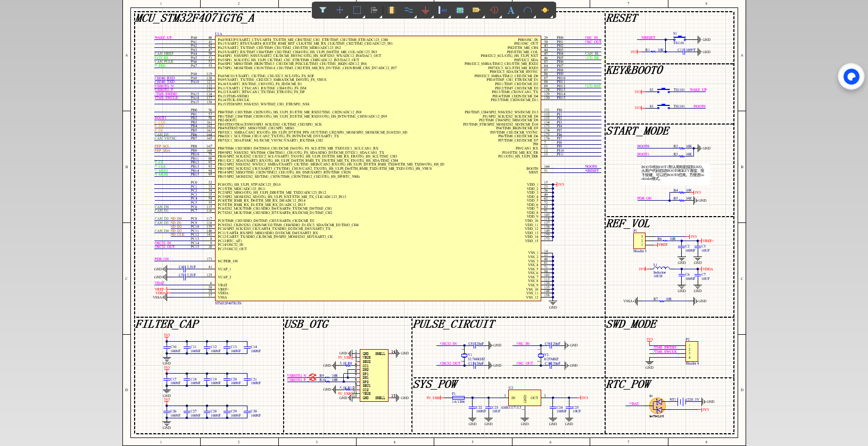This screenshot has height=446, width=868.
Task: Select the place sheet symbol tool
Action: 460,10
